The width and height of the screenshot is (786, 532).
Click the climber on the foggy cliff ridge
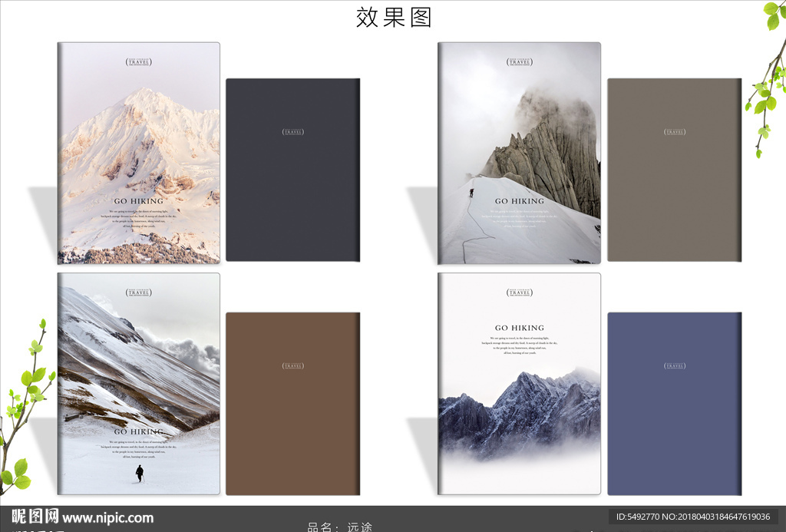pyautogui.click(x=471, y=193)
